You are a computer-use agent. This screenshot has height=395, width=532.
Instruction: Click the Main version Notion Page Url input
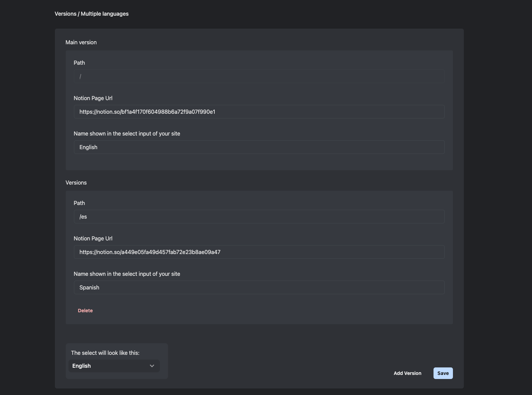tap(259, 112)
